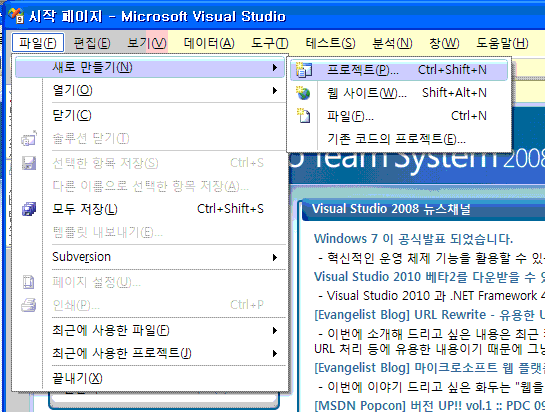
Task: Click the new file icon in the submenu
Action: tap(303, 115)
